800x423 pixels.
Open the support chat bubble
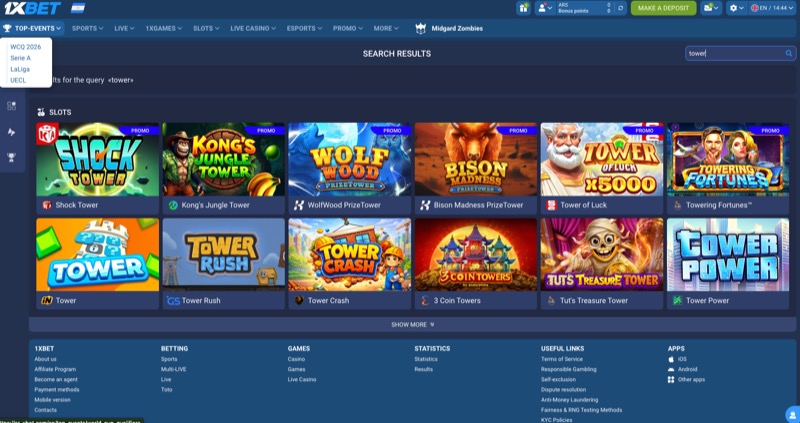pos(792,414)
